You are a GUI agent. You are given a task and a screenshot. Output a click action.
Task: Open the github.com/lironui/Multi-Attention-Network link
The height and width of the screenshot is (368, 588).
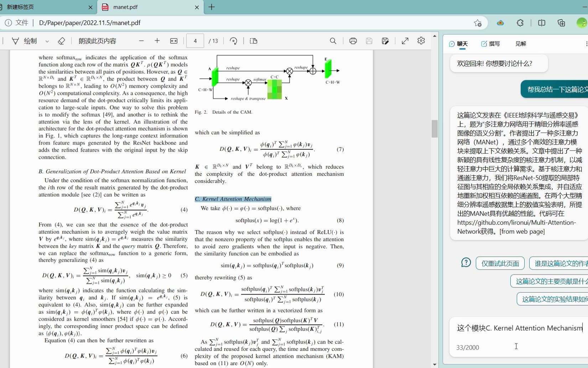[x=516, y=227]
